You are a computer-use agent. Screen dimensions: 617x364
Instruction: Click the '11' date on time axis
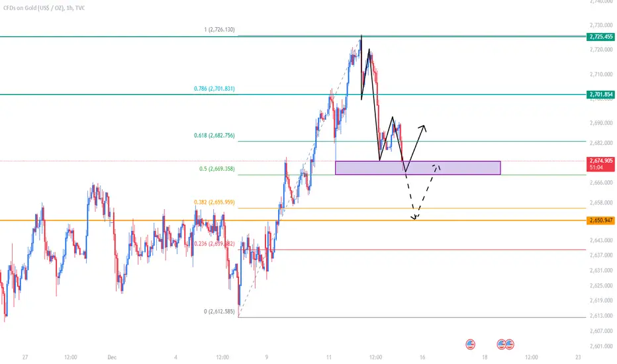329,357
